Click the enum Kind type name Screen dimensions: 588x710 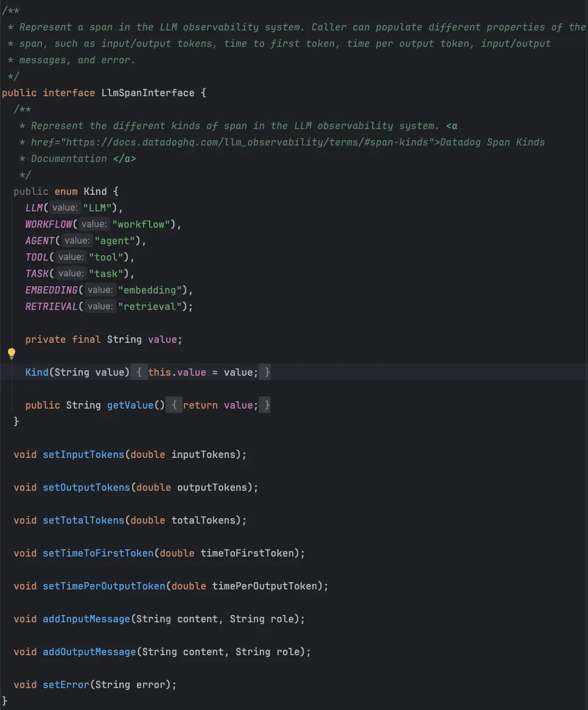tap(95, 192)
